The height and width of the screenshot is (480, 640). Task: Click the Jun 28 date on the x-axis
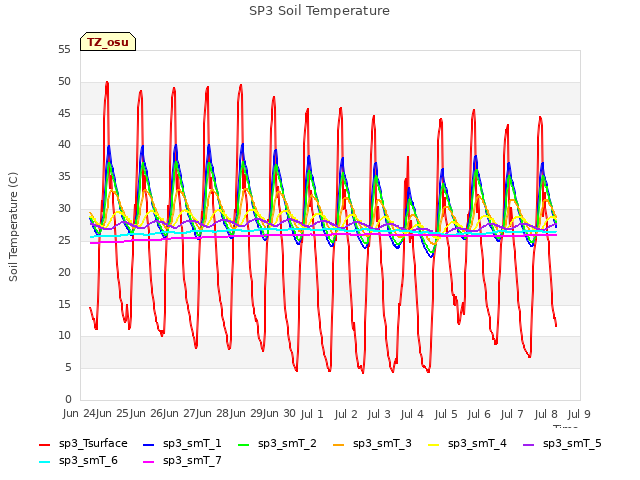point(213,414)
